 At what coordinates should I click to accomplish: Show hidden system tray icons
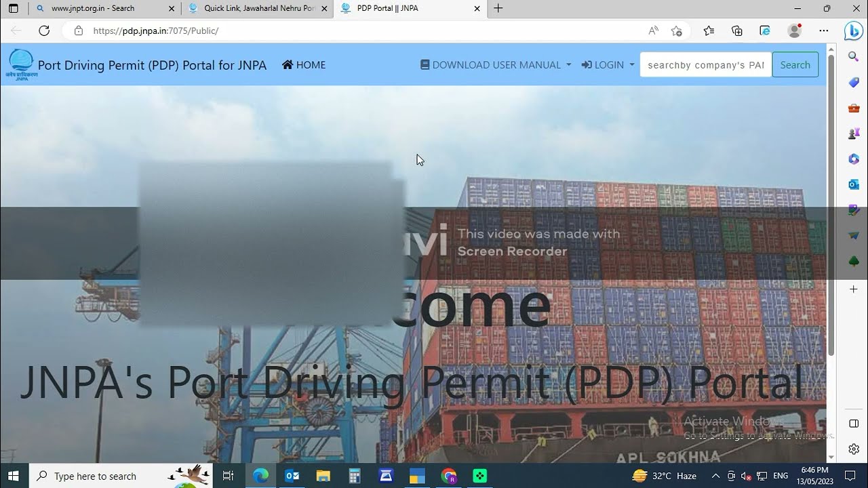click(x=715, y=476)
